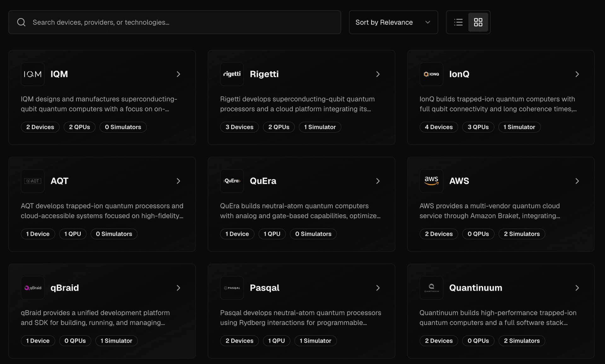The height and width of the screenshot is (364, 605).
Task: Click Quantinuum's 0 QPUs badge
Action: (478, 341)
